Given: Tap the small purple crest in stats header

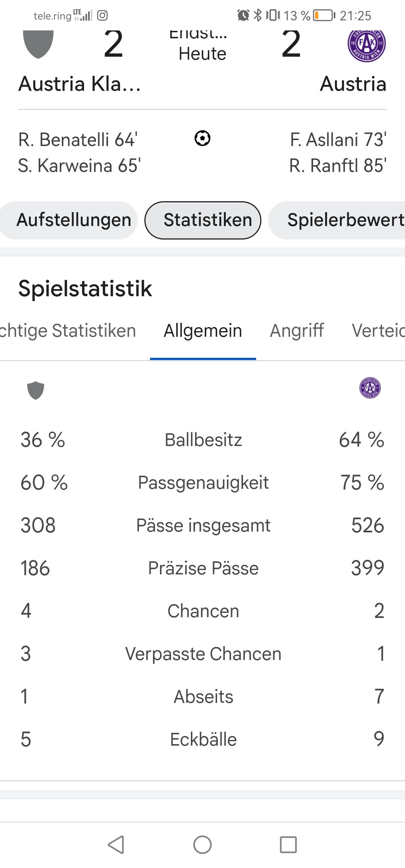Looking at the screenshot, I should pos(370,388).
